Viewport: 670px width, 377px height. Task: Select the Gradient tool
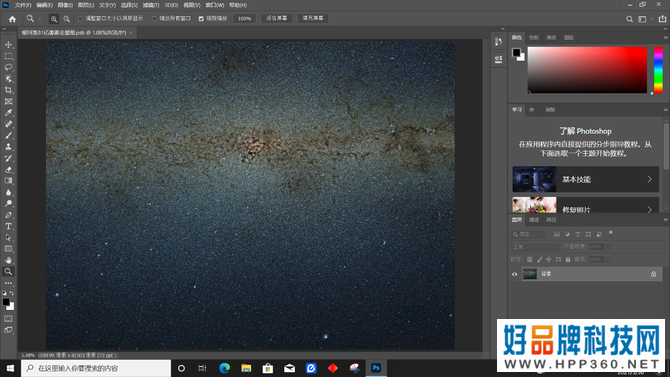tap(8, 181)
